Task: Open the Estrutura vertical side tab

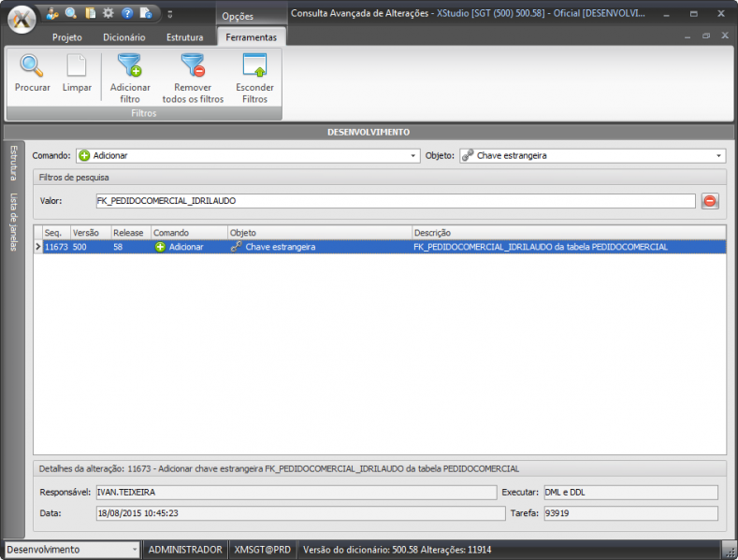Action: [x=14, y=162]
